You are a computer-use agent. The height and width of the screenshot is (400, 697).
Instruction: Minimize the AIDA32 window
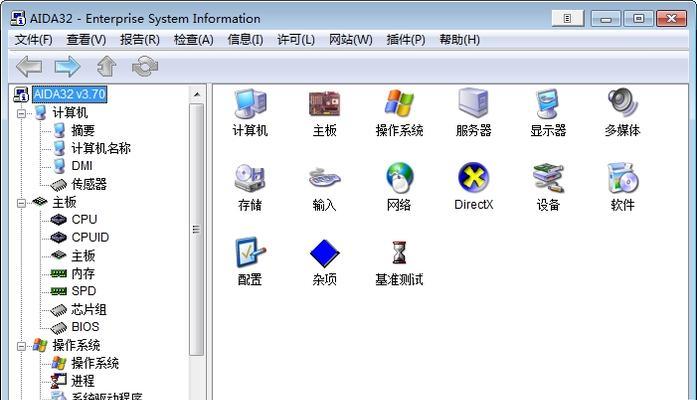605,19
